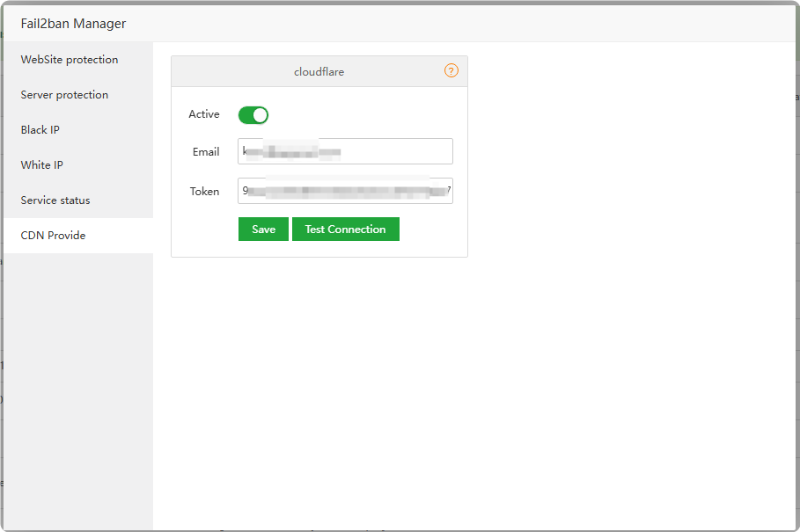Image resolution: width=800 pixels, height=532 pixels.
Task: Select the CDN Provide tab
Action: pyautogui.click(x=78, y=236)
